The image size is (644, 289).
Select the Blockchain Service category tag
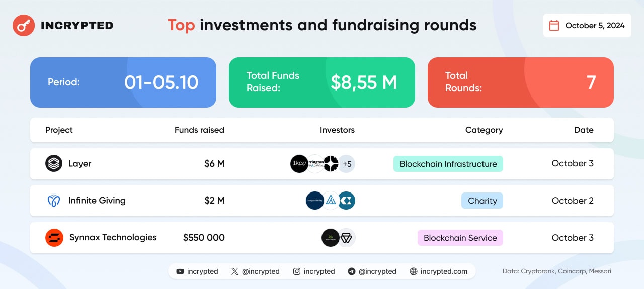coord(460,238)
